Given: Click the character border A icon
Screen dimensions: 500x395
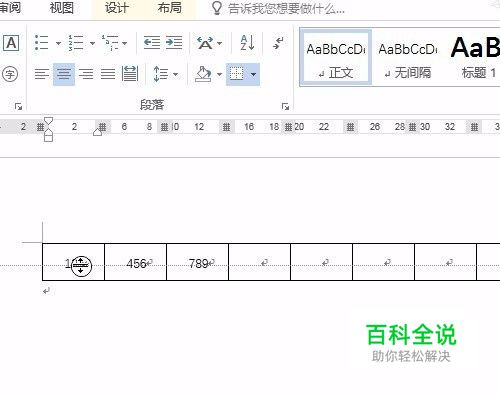Looking at the screenshot, I should coord(11,43).
